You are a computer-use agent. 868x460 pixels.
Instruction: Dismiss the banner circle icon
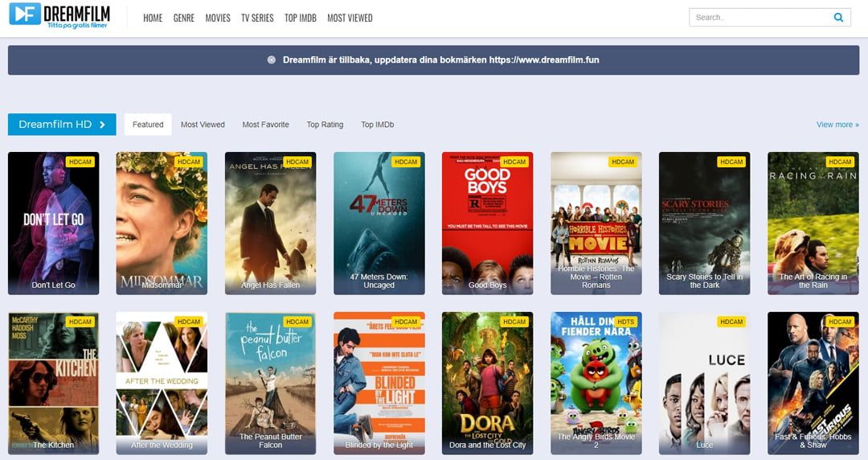pos(272,60)
